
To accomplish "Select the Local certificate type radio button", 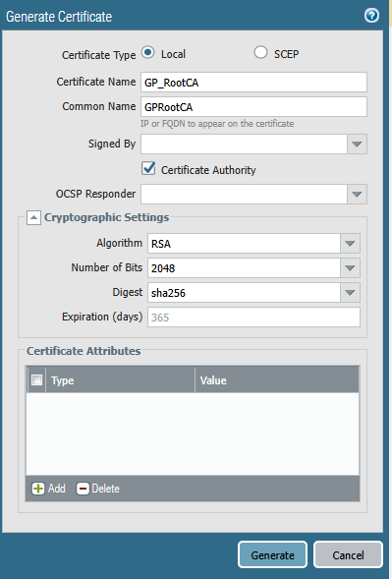I will [x=148, y=52].
